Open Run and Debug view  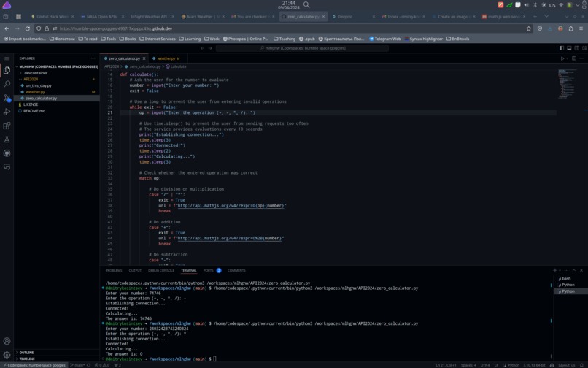[7, 112]
